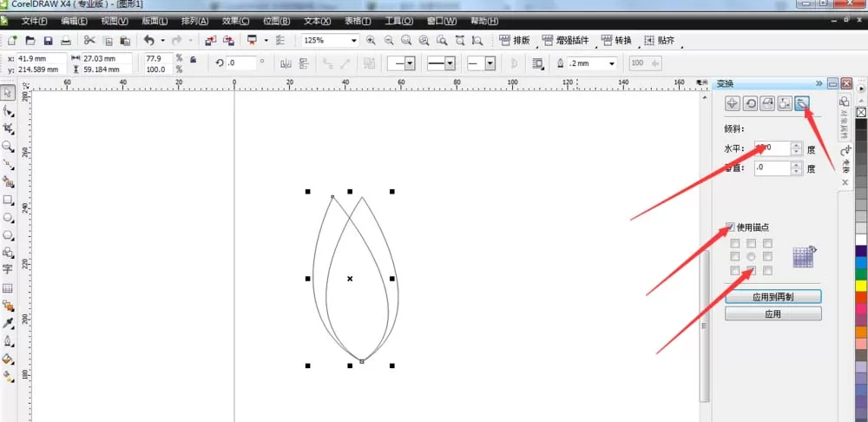Select the Pick tool in toolbox

[x=8, y=91]
